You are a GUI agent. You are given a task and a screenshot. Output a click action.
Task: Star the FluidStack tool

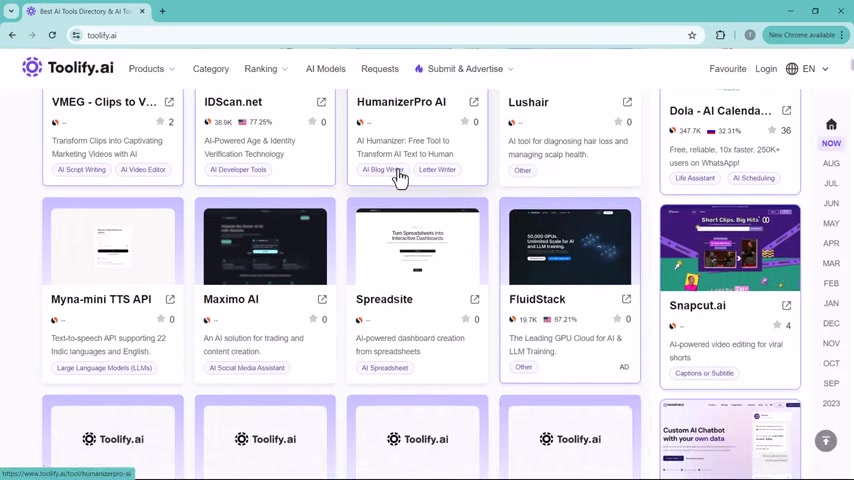coord(617,319)
